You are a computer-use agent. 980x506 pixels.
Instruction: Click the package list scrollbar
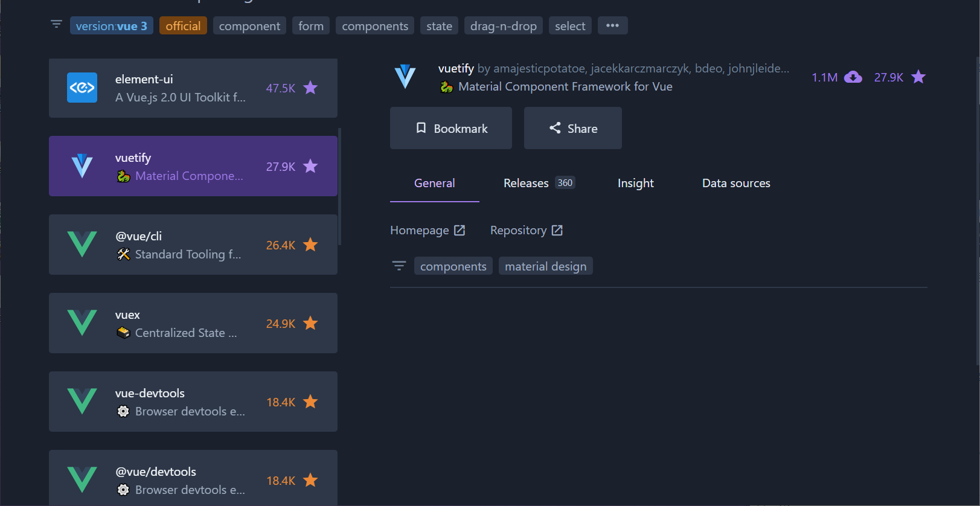coord(340,186)
